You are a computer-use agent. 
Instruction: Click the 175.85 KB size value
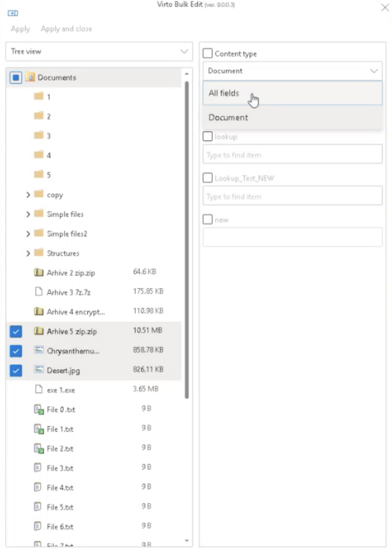[x=148, y=291]
